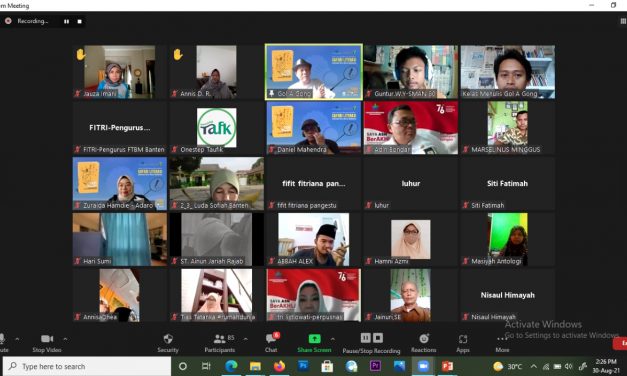Select Jainuri,SE video tile

click(411, 295)
